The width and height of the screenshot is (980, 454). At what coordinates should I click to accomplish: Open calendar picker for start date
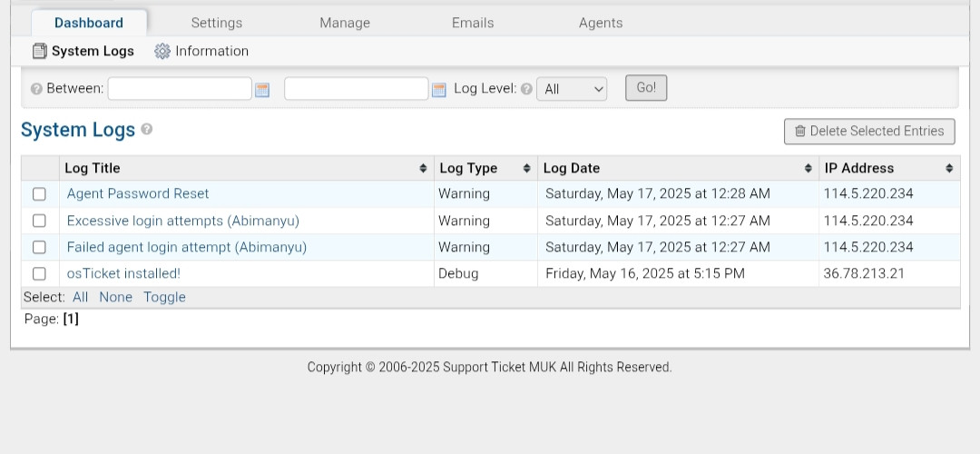pos(262,89)
